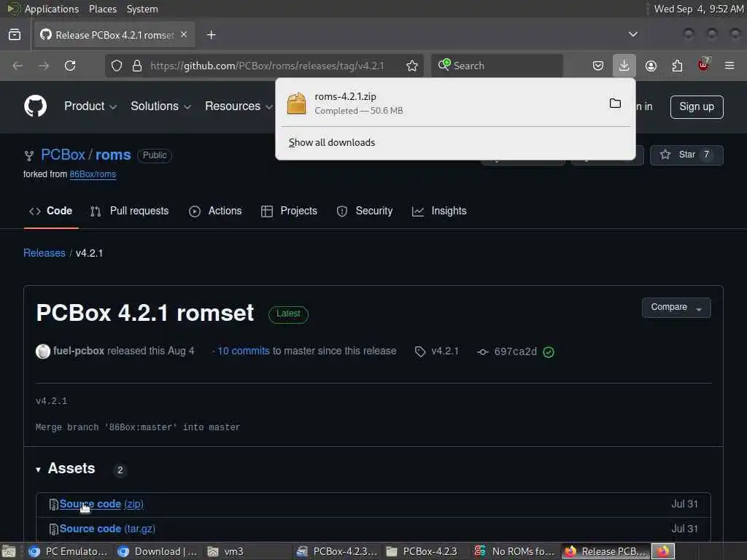The width and height of the screenshot is (747, 560).
Task: Click the site padlock icon
Action: click(137, 66)
